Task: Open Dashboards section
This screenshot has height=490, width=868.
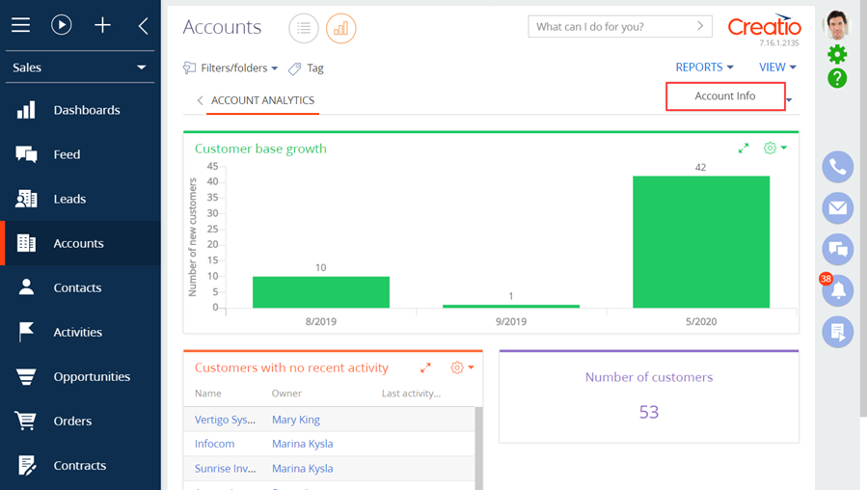Action: [80, 110]
